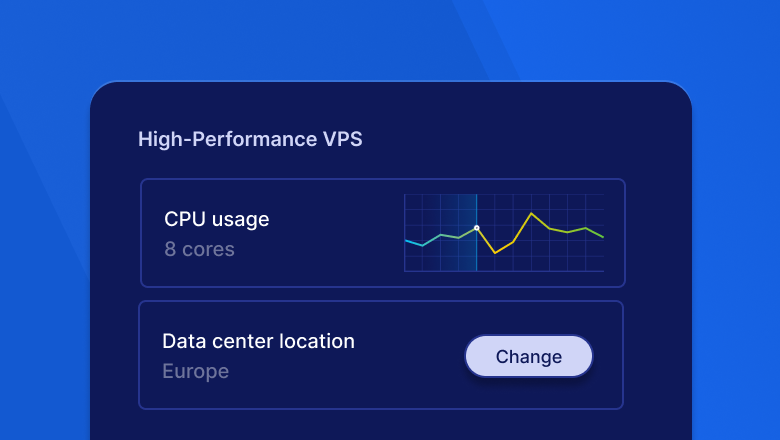Image resolution: width=780 pixels, height=440 pixels.
Task: Select the 8 cores text
Action: (x=199, y=249)
